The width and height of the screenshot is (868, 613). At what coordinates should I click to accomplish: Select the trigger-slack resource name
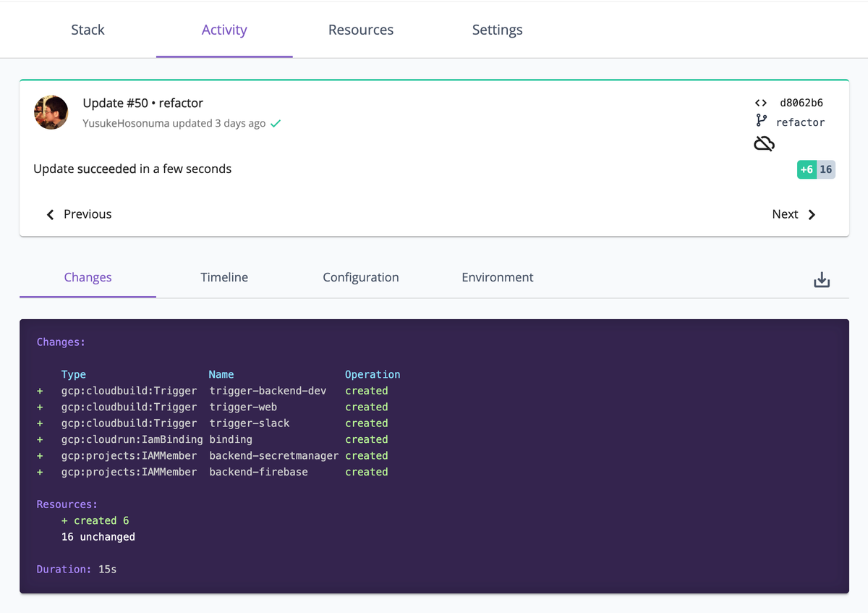point(249,423)
